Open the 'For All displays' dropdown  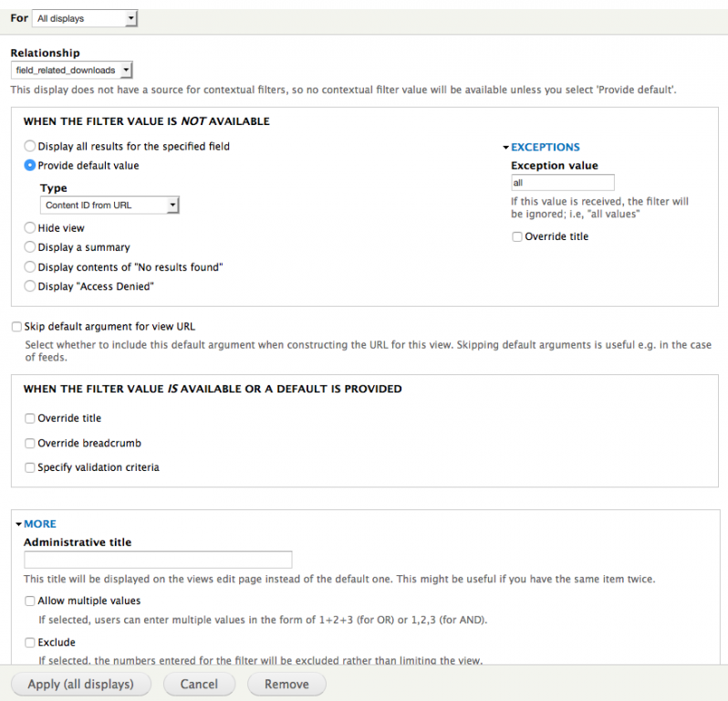pos(85,18)
